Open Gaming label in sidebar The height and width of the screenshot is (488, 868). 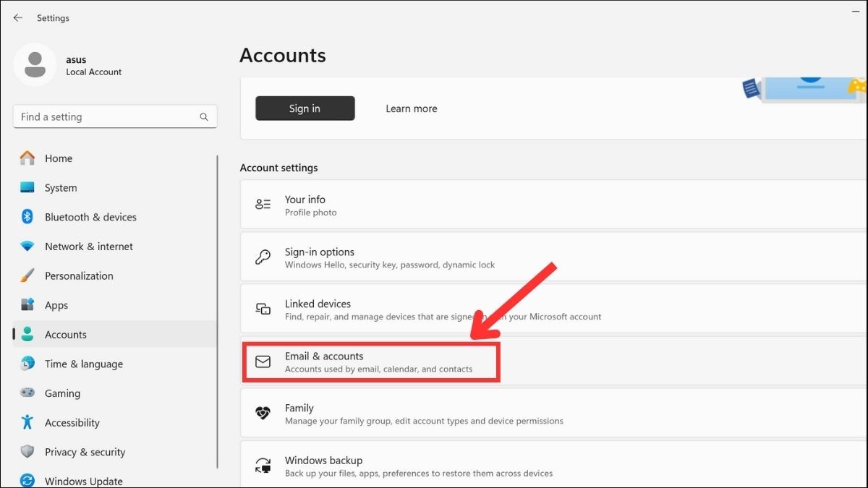click(x=62, y=393)
